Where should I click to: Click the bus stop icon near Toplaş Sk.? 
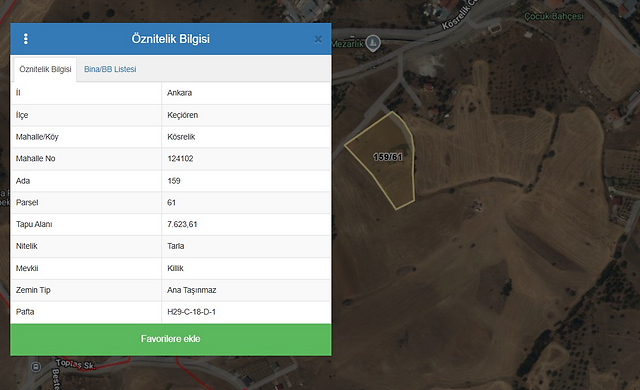(x=36, y=367)
